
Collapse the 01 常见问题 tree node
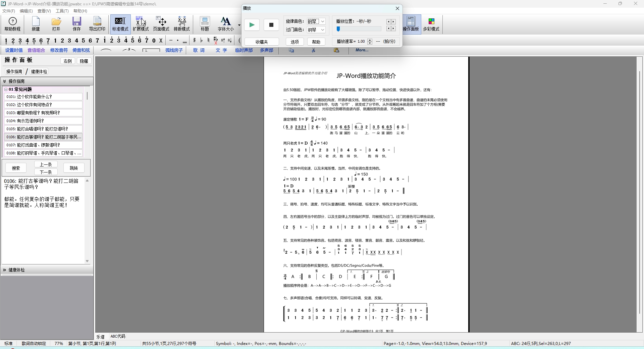[6, 89]
